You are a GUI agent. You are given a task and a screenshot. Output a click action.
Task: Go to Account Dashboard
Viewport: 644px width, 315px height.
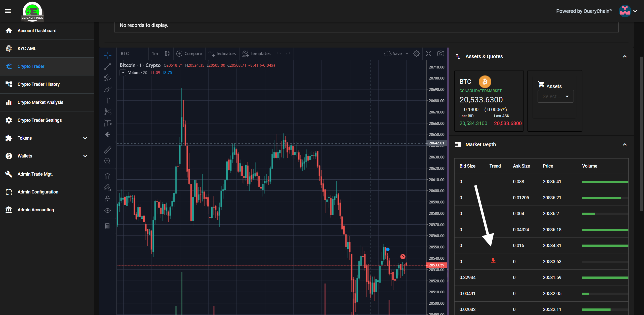click(x=47, y=31)
